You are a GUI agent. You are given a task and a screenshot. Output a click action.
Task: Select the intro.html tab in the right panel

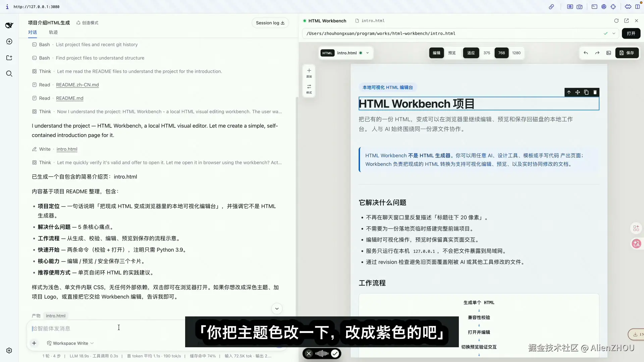(x=370, y=21)
